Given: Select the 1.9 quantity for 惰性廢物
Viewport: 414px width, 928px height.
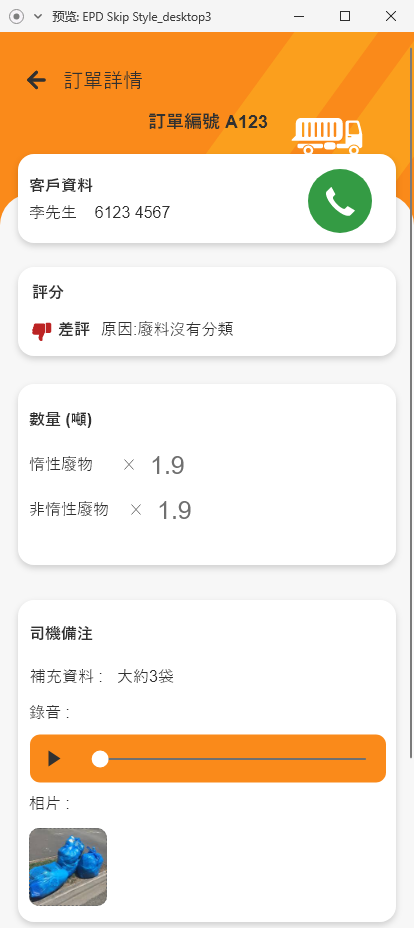Looking at the screenshot, I should (168, 466).
